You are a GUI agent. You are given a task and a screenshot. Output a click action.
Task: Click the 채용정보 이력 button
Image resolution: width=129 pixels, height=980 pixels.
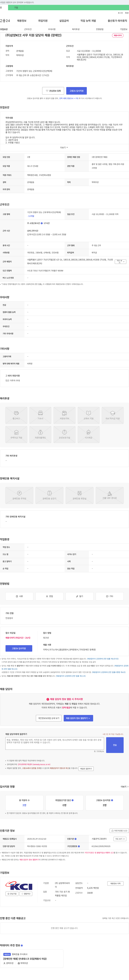[x=115, y=883]
